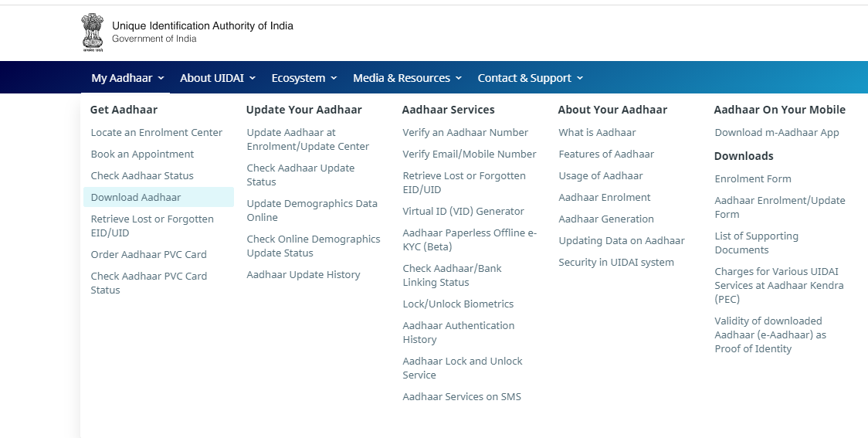The image size is (868, 438).
Task: Click Check Aadhaar Update Status
Action: (x=300, y=175)
